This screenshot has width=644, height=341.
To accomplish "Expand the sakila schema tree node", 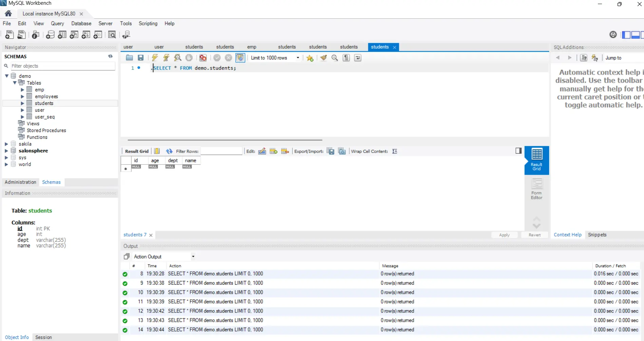I will pyautogui.click(x=6, y=144).
